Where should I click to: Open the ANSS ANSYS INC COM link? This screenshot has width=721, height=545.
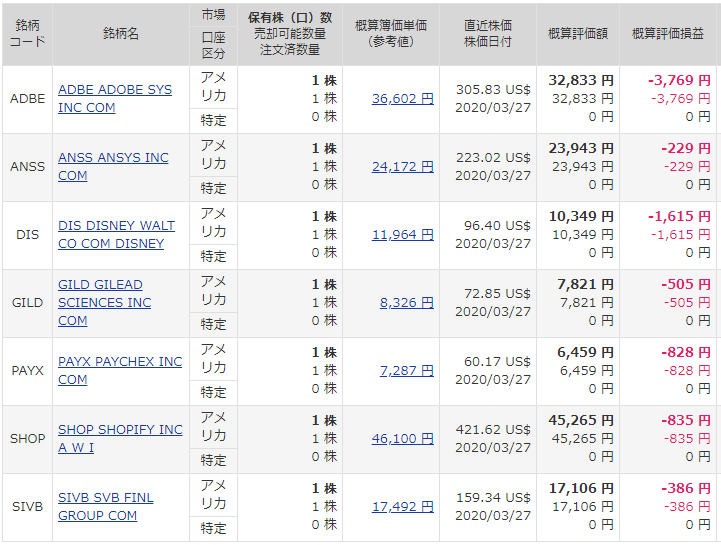tap(113, 166)
